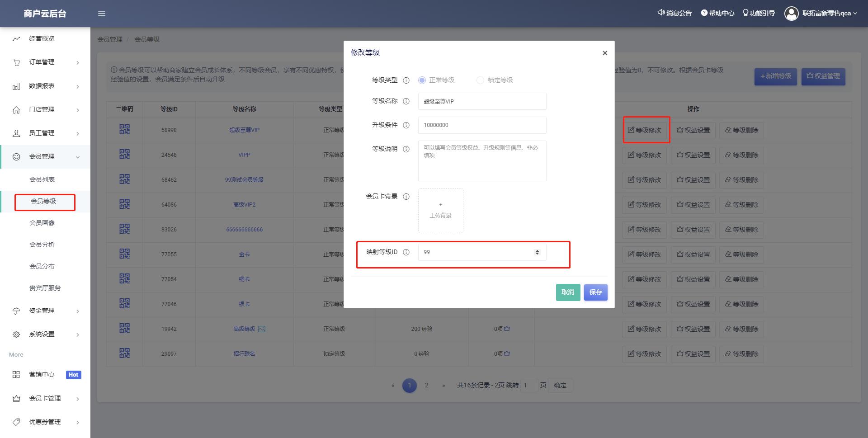Open QR code for level 19942

(x=124, y=329)
